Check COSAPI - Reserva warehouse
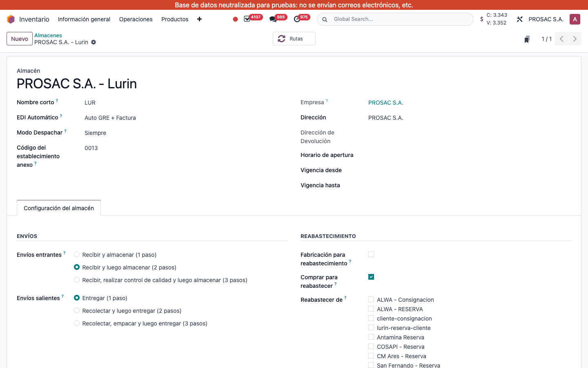 pos(371,346)
